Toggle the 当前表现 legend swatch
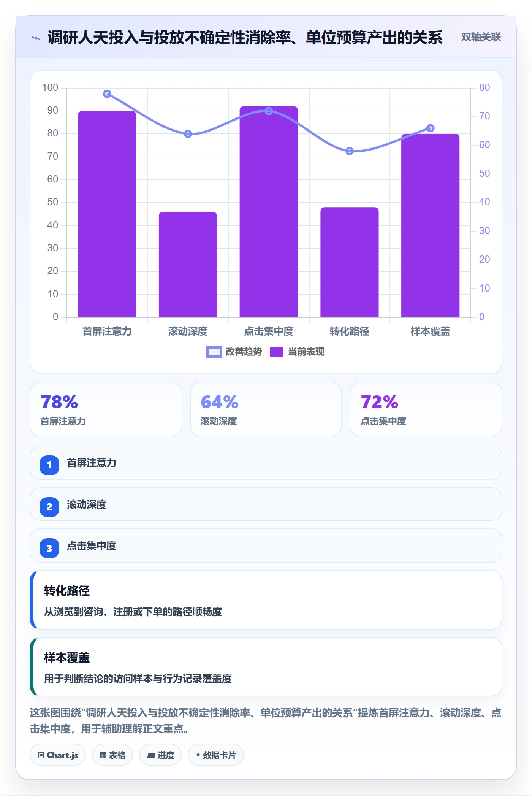The width and height of the screenshot is (532, 796). coord(277,352)
